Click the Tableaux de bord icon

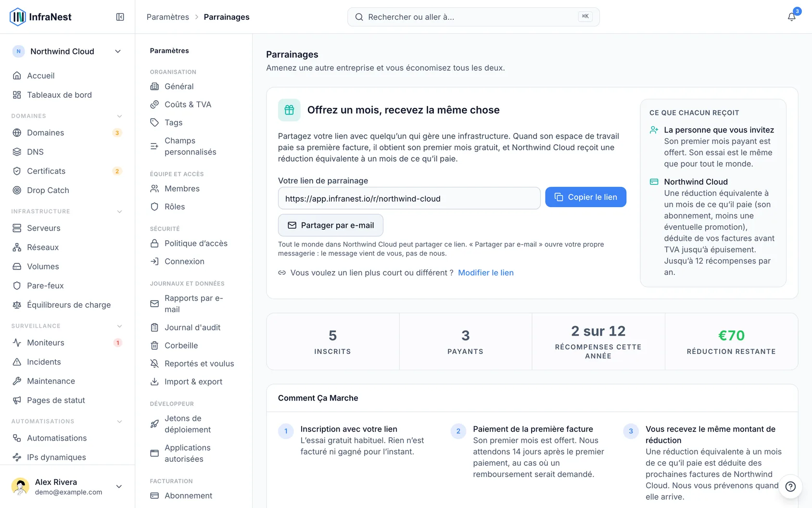[x=17, y=95]
